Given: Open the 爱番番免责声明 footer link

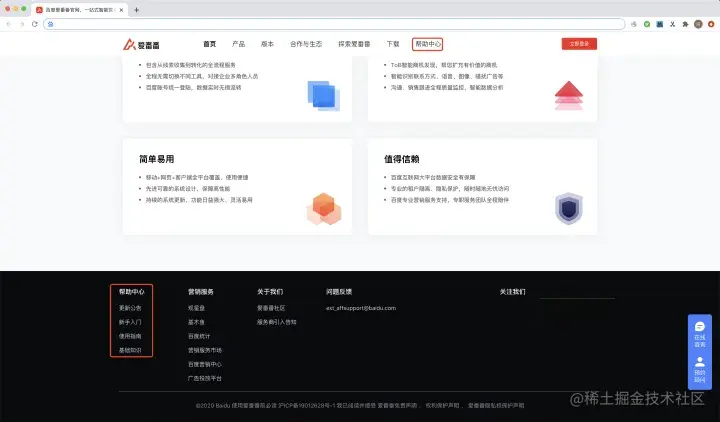Looking at the screenshot, I should click(x=398, y=405).
